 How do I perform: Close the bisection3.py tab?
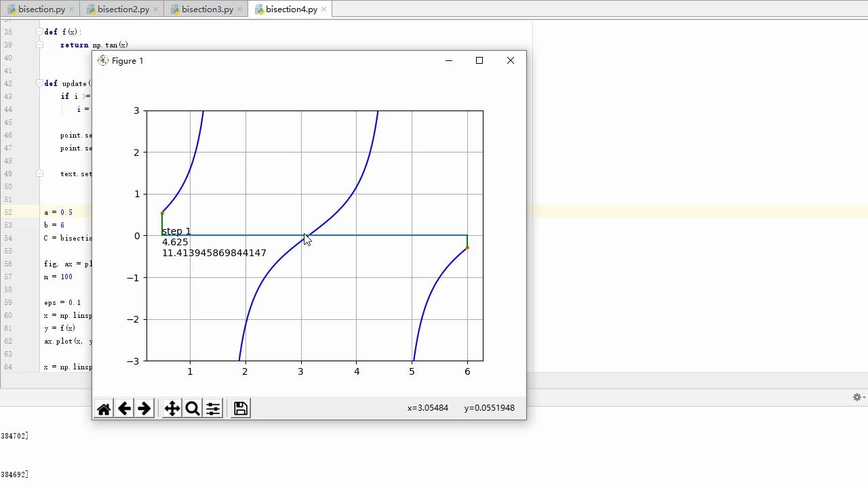pyautogui.click(x=240, y=9)
